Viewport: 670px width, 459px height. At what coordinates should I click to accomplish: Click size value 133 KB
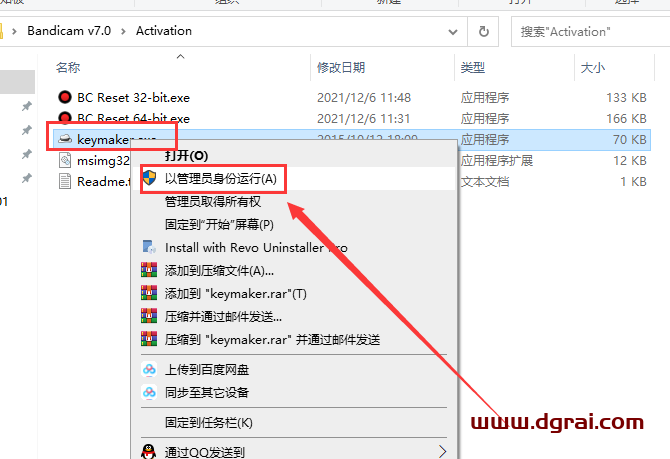click(626, 98)
